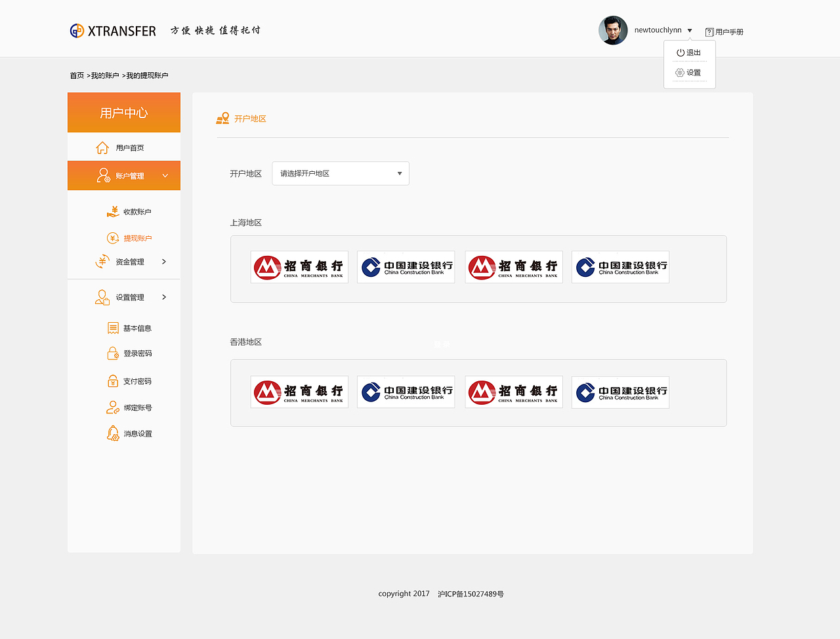This screenshot has height=639, width=840.
Task: Select second 招商银行 logo in 香港地区
Action: pyautogui.click(x=514, y=392)
